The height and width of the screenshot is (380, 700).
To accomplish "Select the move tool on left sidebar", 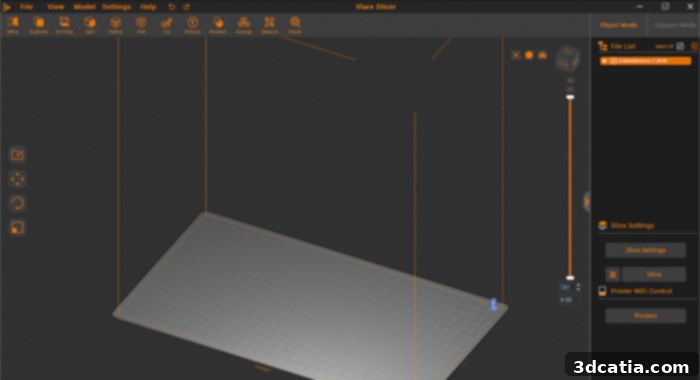I will tap(17, 179).
